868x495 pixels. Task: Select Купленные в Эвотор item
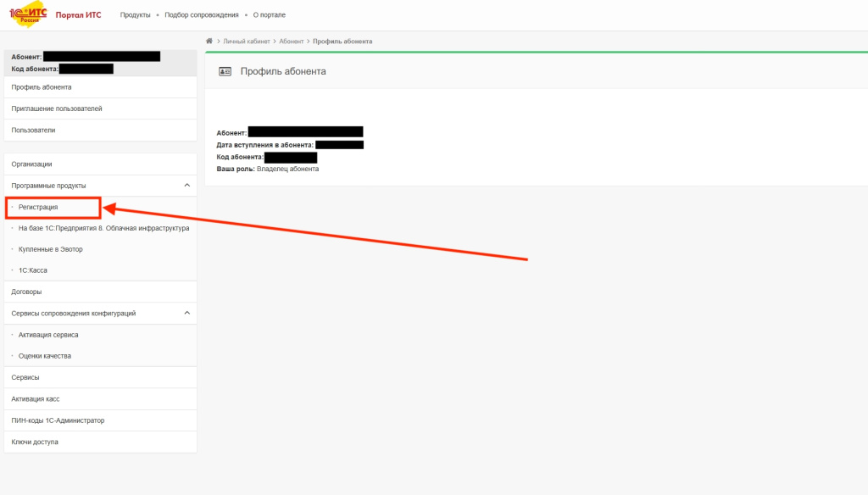[50, 249]
